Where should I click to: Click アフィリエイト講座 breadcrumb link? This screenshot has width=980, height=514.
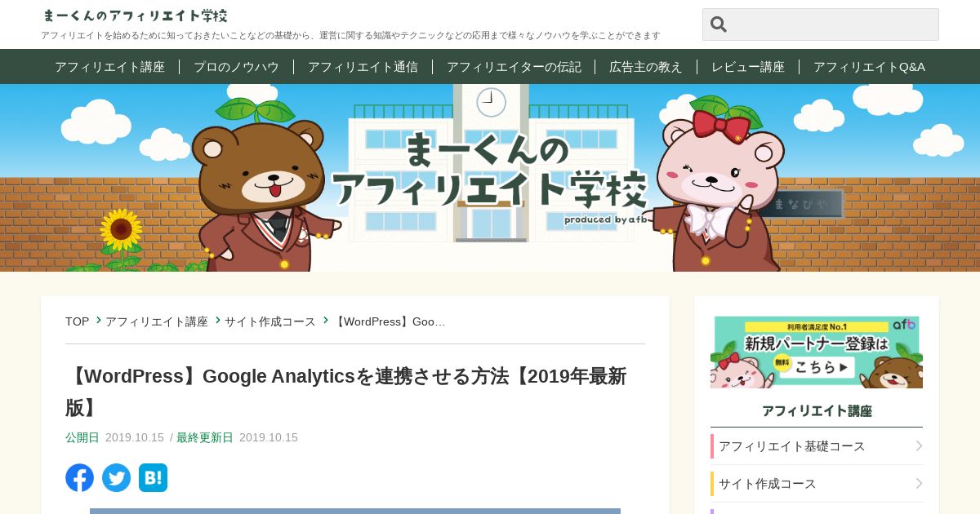pyautogui.click(x=156, y=321)
